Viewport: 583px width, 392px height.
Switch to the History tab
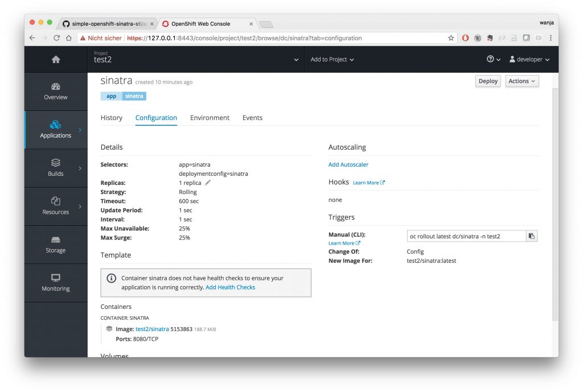[112, 118]
